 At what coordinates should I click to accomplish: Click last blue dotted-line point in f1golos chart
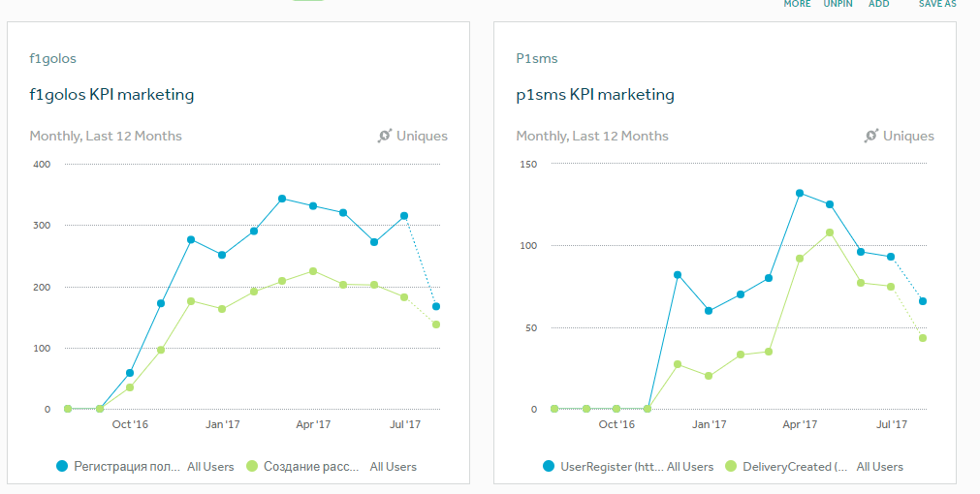436,307
